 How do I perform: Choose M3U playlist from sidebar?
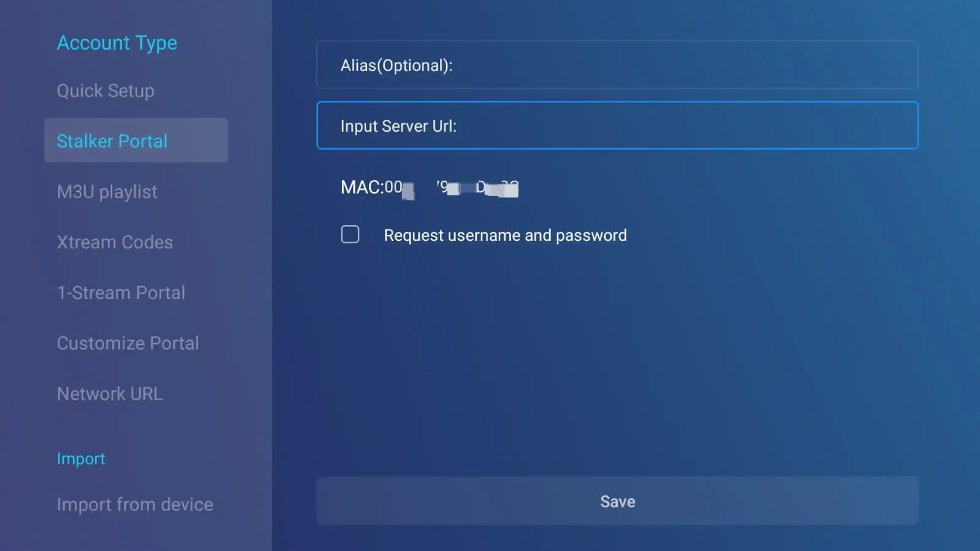point(107,192)
